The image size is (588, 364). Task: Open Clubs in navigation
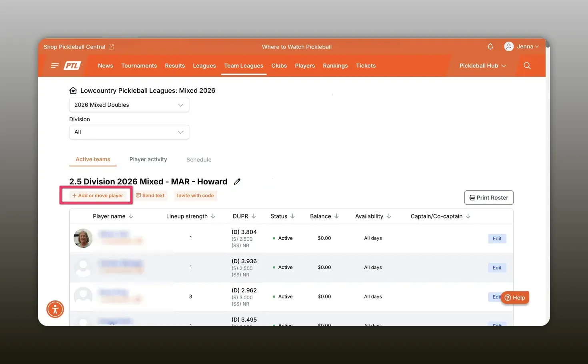tap(279, 66)
